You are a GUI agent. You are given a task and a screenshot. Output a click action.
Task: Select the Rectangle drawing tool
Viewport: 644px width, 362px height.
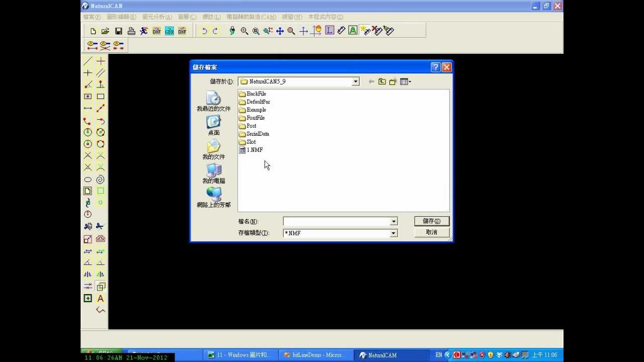click(x=101, y=97)
